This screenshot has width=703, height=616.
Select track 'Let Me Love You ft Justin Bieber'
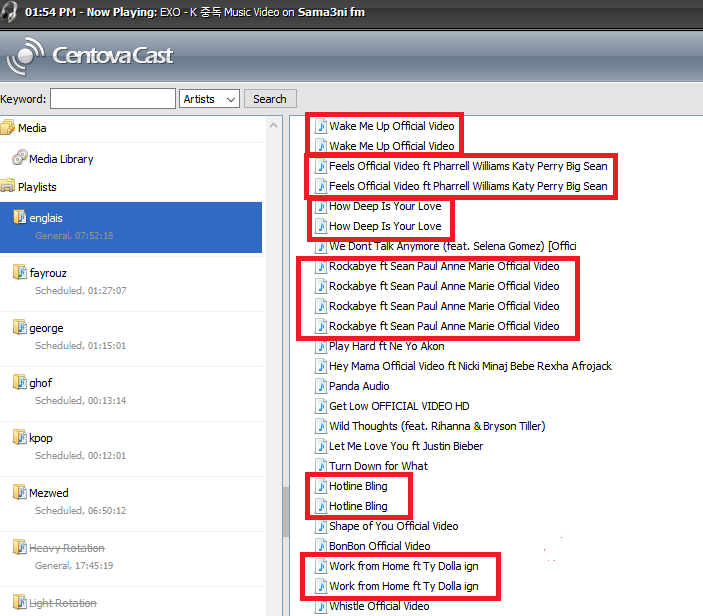pos(406,446)
